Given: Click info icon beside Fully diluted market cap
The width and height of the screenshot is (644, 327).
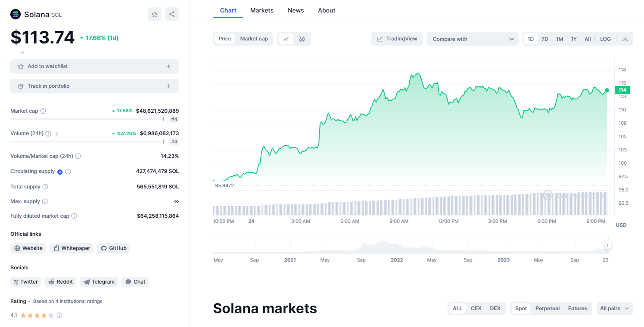Looking at the screenshot, I should coord(74,216).
